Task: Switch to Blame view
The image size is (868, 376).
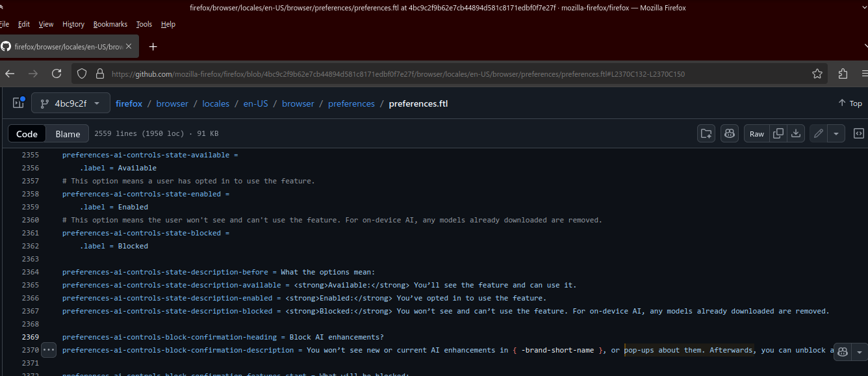Action: pyautogui.click(x=67, y=133)
